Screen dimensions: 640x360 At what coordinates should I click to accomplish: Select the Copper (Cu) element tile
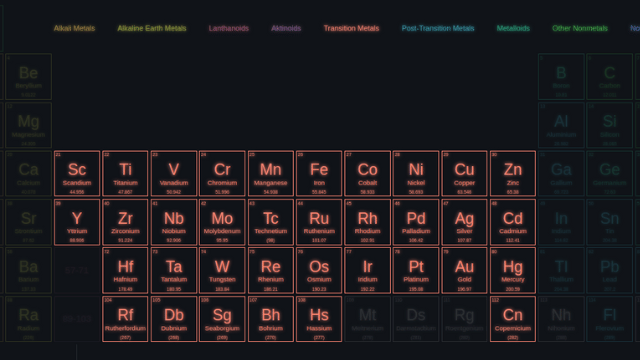(464, 173)
